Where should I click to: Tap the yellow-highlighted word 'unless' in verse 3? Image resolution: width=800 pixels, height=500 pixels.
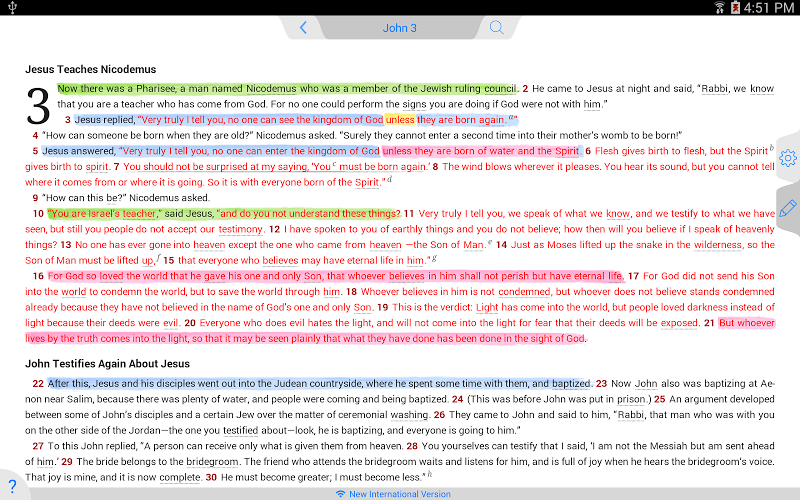tap(400, 120)
